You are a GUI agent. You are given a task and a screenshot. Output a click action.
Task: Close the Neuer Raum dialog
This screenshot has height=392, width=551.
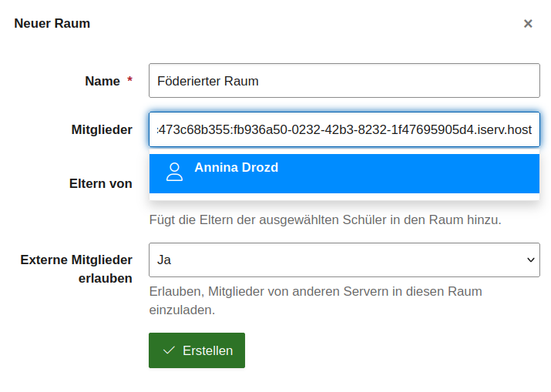tap(528, 24)
